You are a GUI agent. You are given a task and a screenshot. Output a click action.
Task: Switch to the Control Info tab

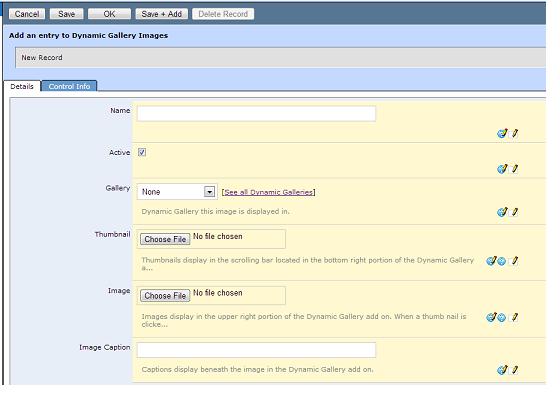[69, 86]
